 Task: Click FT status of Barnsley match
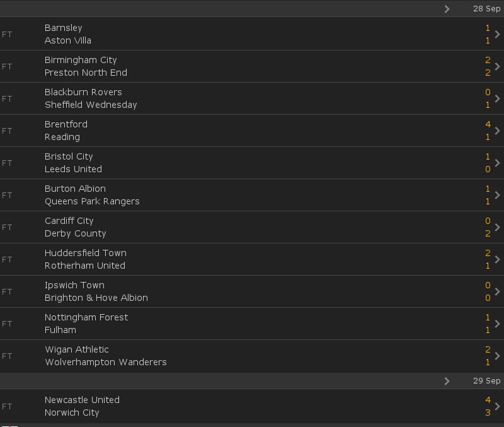pos(7,35)
